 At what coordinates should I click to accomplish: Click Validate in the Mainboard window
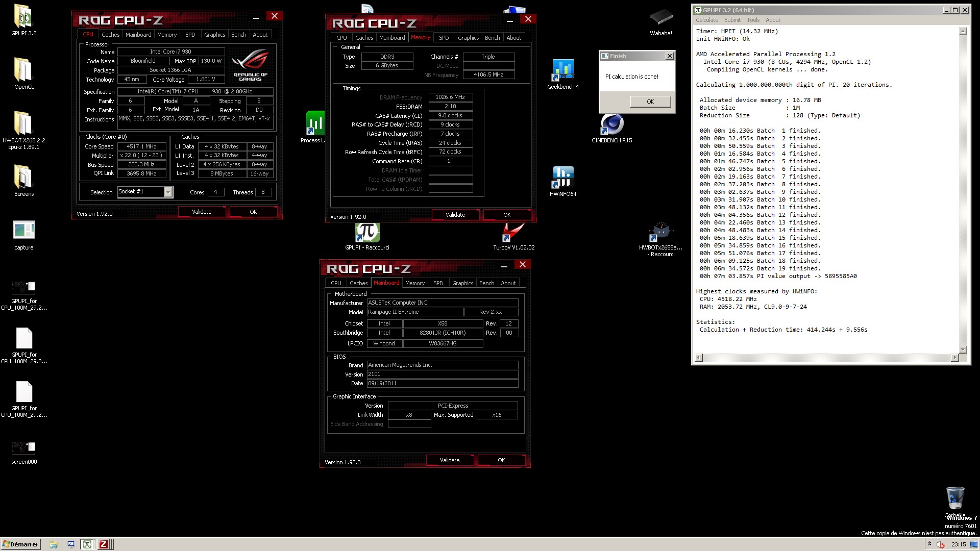[450, 460]
